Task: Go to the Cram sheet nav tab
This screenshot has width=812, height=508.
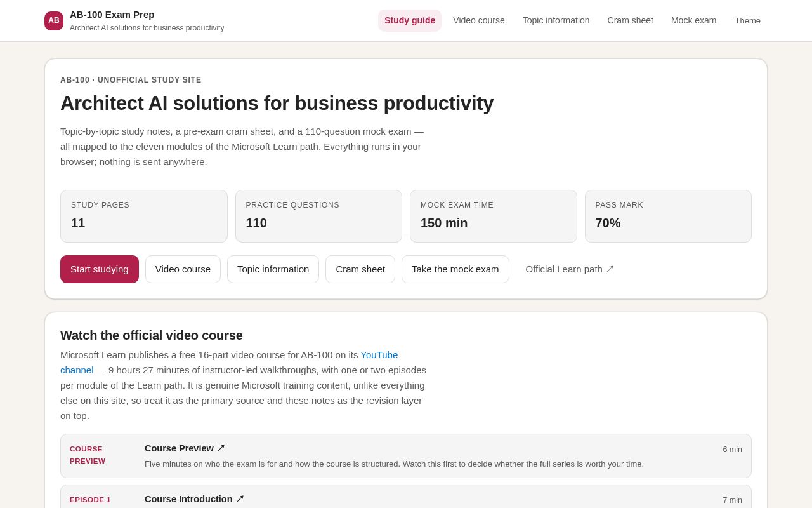Action: click(631, 20)
